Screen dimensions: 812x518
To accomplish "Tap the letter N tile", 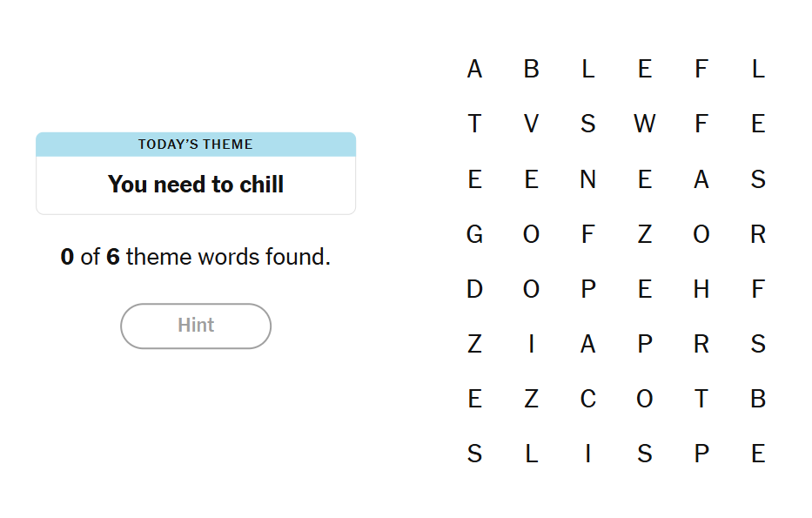I will click(x=587, y=179).
